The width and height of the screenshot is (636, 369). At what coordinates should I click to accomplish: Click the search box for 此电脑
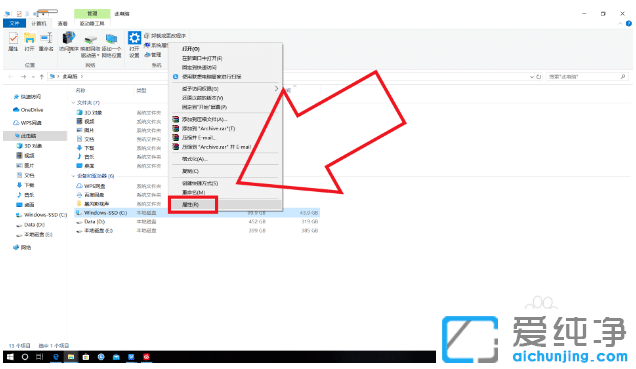[x=587, y=77]
